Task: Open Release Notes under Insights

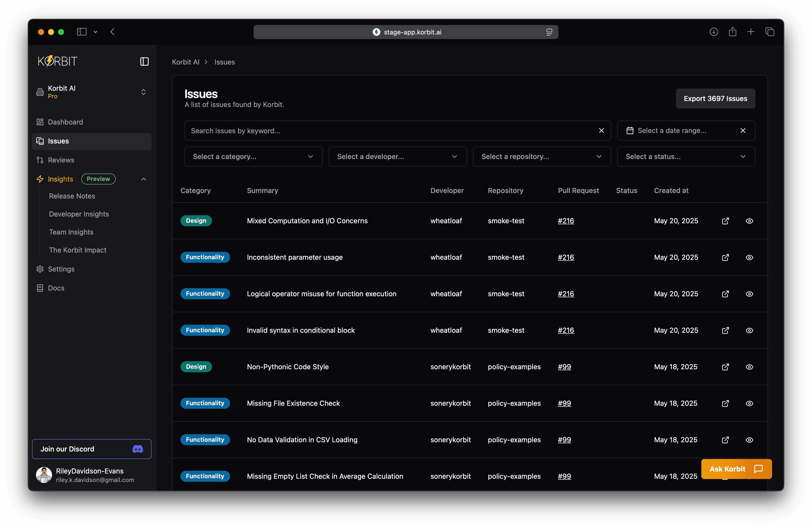Action: [72, 196]
